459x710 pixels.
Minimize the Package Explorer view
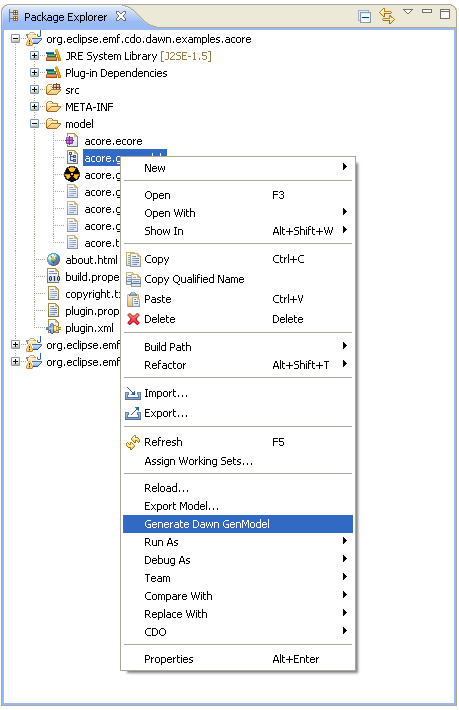point(427,11)
